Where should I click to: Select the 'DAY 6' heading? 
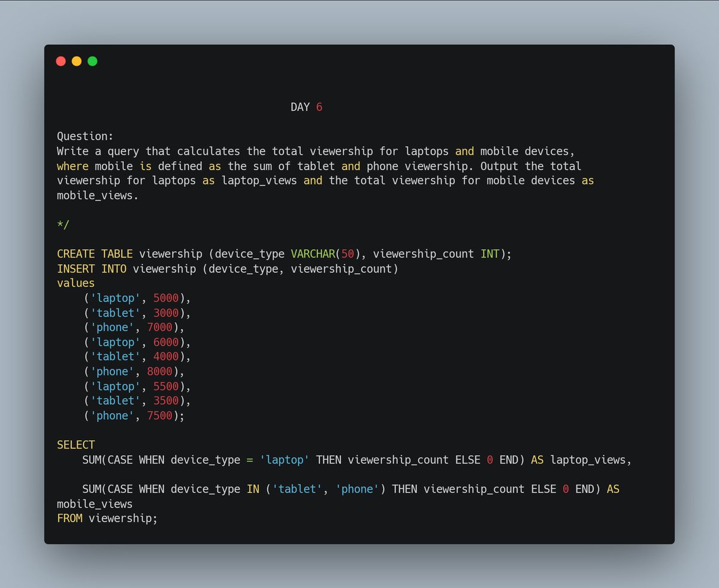click(306, 107)
